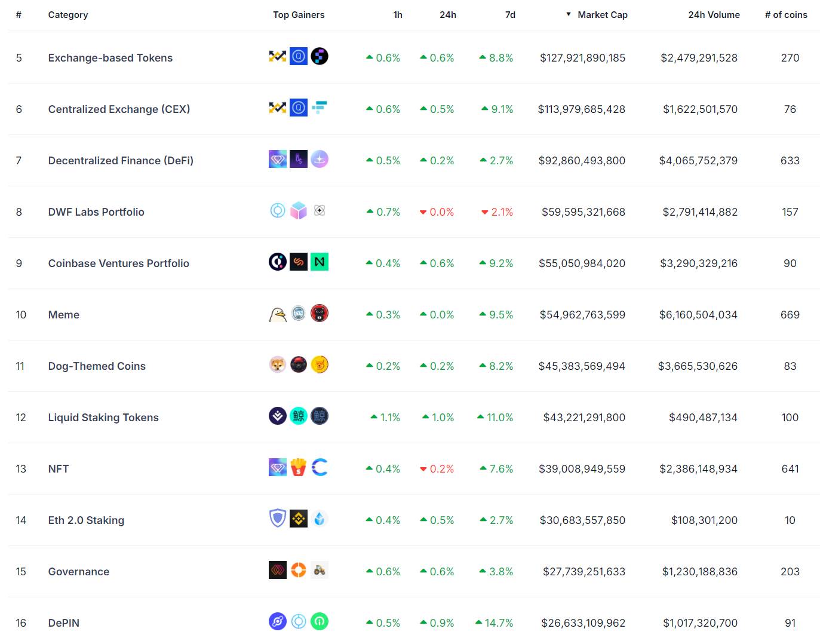Click the pink cube icon in DWF Labs Portfolio row
Viewport: 820px width, 644px height.
pyautogui.click(x=299, y=211)
